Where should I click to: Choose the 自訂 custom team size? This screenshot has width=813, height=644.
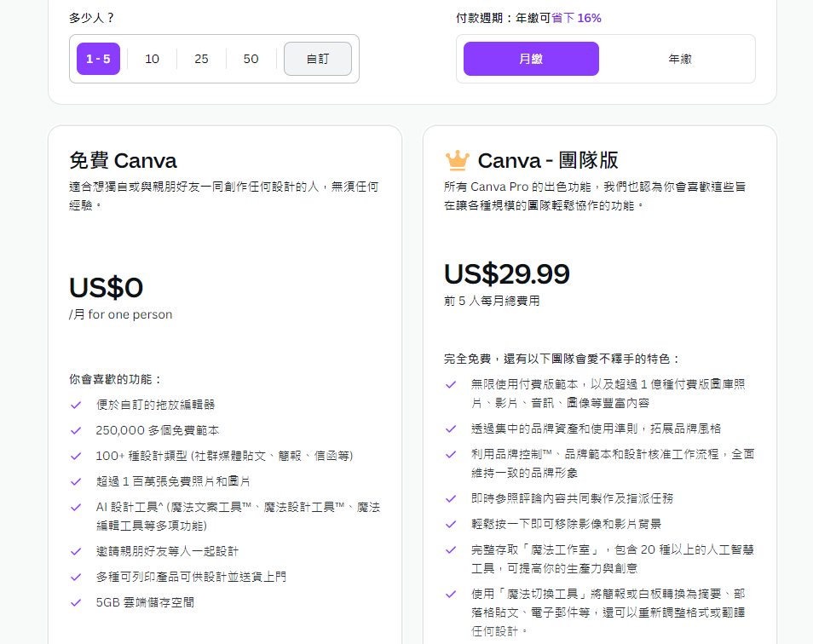pyautogui.click(x=317, y=59)
